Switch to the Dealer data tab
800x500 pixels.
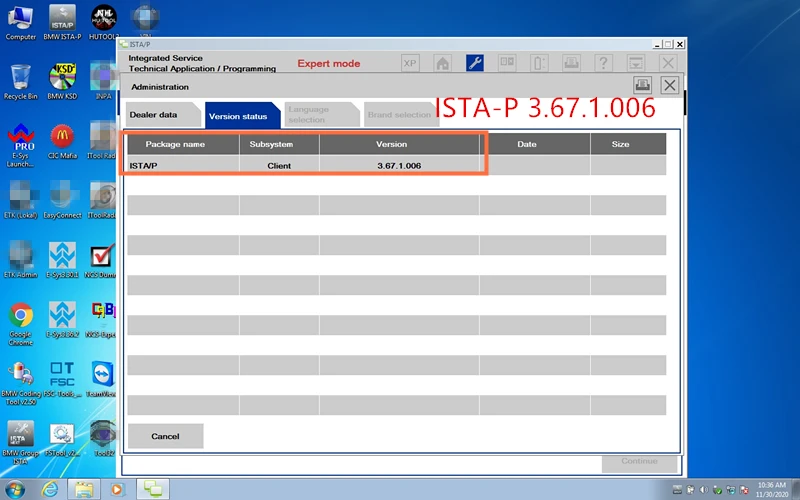coord(153,115)
